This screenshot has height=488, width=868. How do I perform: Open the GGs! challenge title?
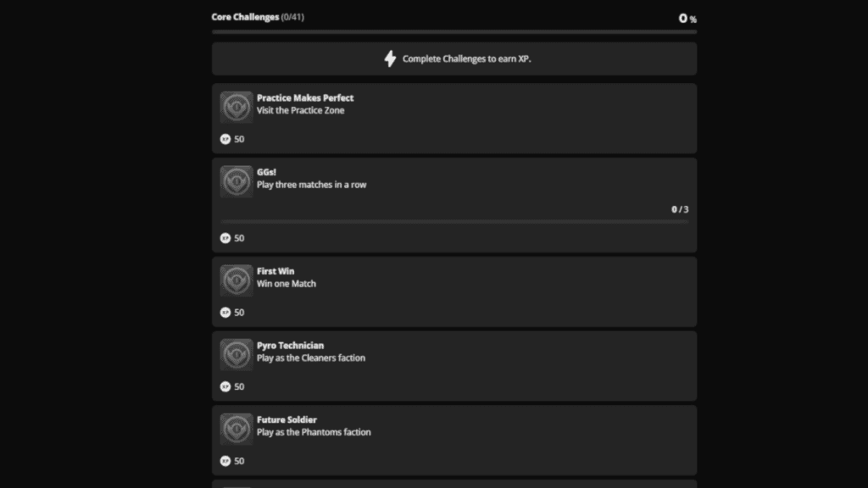point(266,172)
